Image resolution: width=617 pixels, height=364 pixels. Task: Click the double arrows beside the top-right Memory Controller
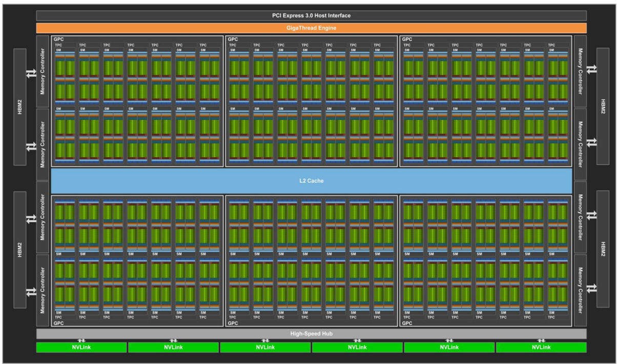pyautogui.click(x=592, y=70)
